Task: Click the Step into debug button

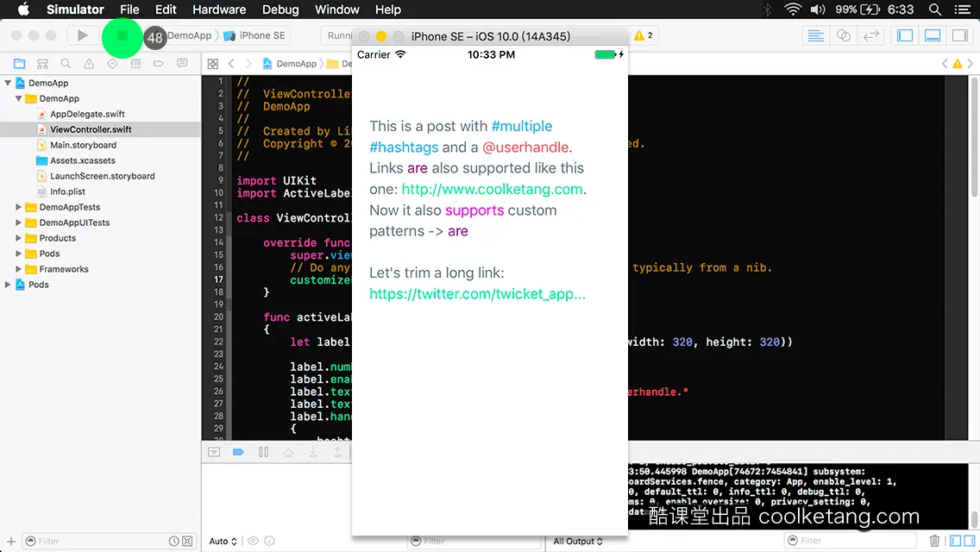Action: [313, 452]
